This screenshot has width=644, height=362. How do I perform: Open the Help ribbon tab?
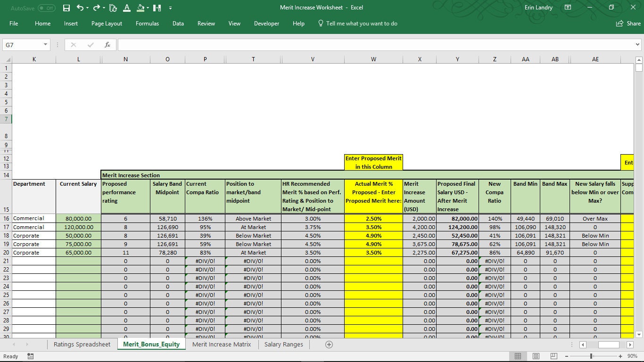coord(298,24)
